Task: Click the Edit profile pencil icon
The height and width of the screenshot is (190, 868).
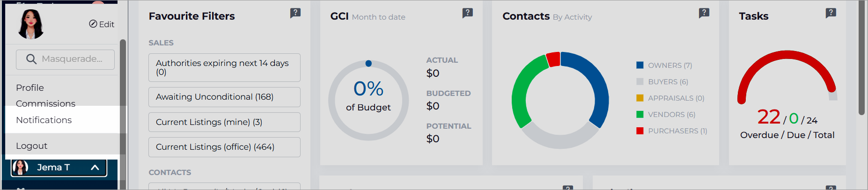Action: coord(93,24)
